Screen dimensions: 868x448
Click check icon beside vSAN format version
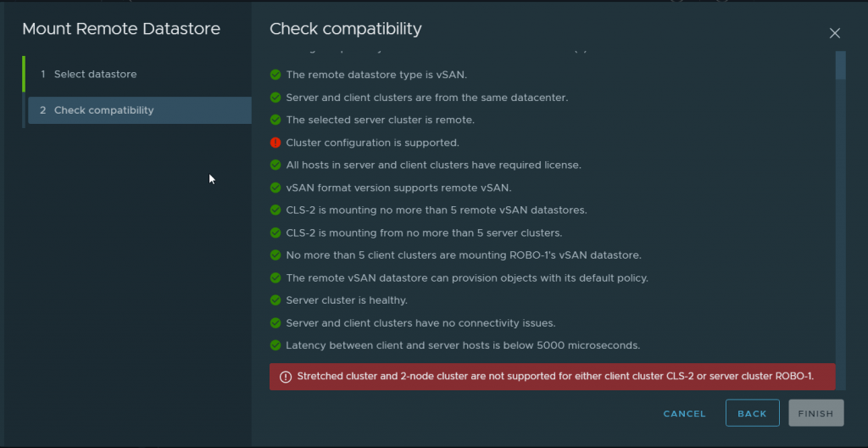[x=275, y=188]
